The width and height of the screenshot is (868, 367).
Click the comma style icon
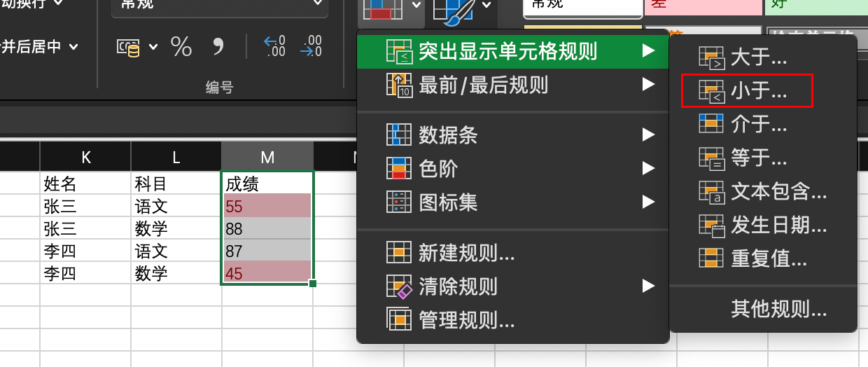[x=218, y=47]
